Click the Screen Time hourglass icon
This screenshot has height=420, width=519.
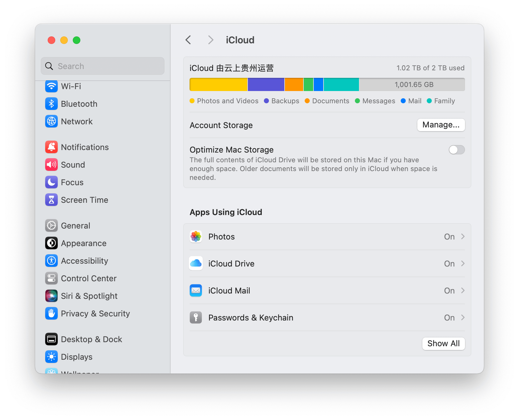(x=51, y=200)
